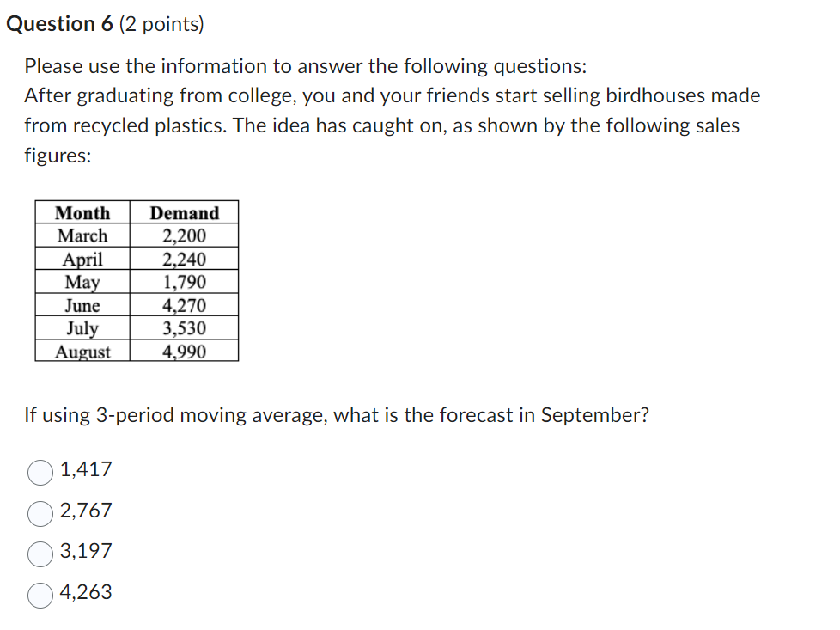
Task: Select the 2,767 answer radio button
Action: [40, 512]
